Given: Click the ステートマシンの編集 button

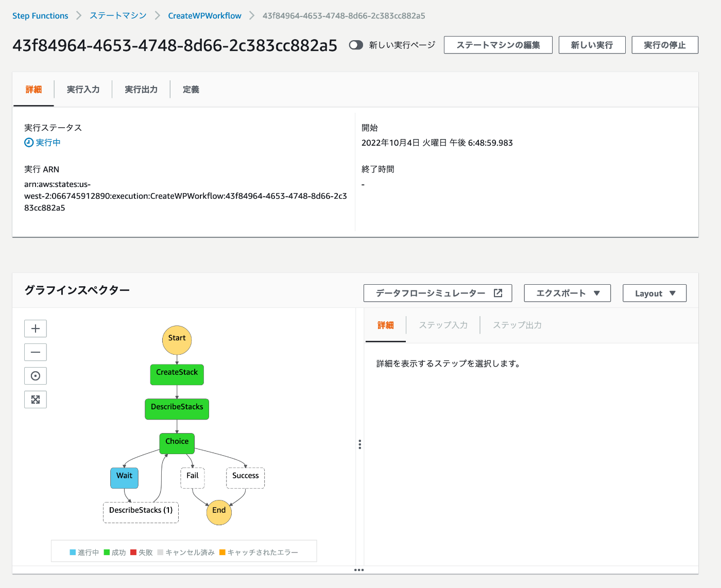Looking at the screenshot, I should click(x=497, y=45).
